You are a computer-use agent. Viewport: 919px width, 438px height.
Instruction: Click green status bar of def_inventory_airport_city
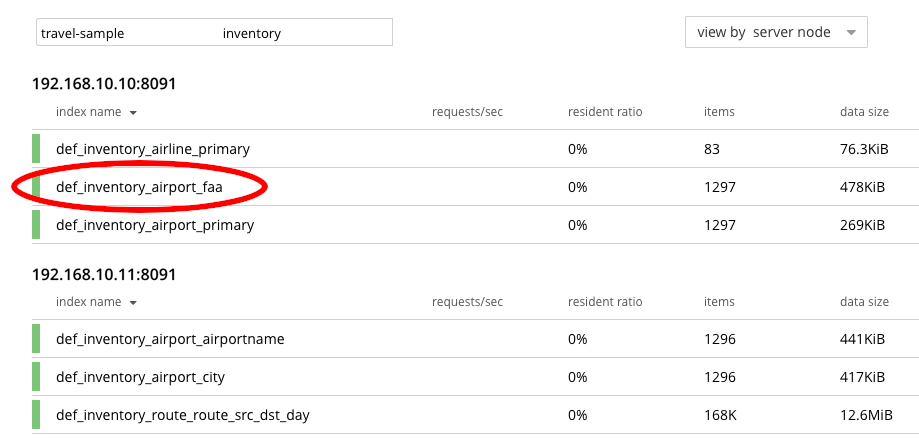[36, 377]
